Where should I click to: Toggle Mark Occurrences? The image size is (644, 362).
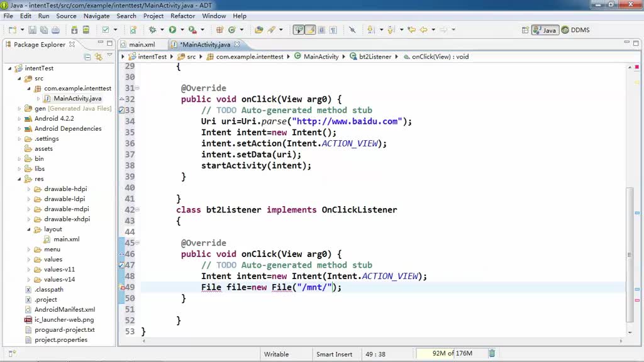(311, 30)
